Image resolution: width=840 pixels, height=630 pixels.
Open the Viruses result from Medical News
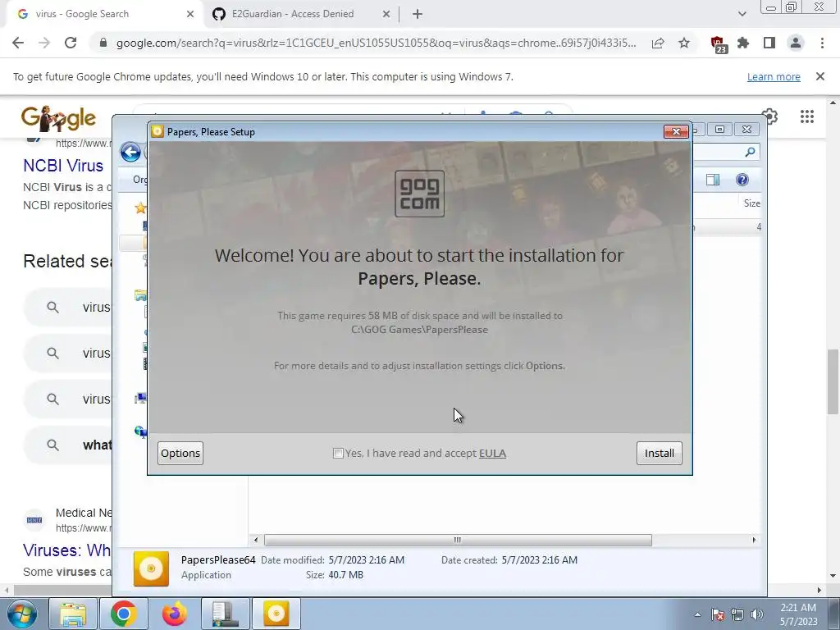[67, 550]
